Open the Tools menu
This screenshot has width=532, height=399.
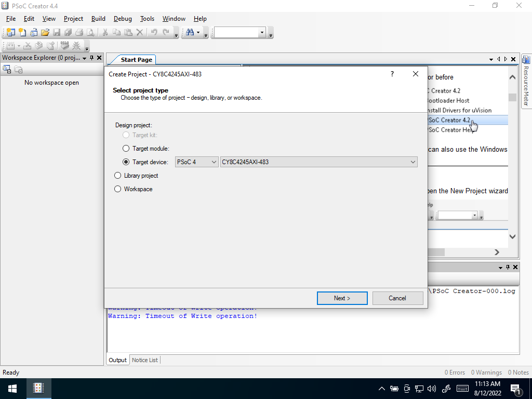point(147,19)
